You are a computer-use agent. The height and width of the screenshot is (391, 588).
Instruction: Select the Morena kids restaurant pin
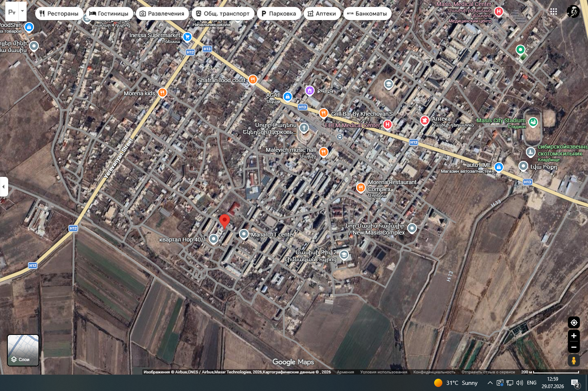(x=162, y=93)
